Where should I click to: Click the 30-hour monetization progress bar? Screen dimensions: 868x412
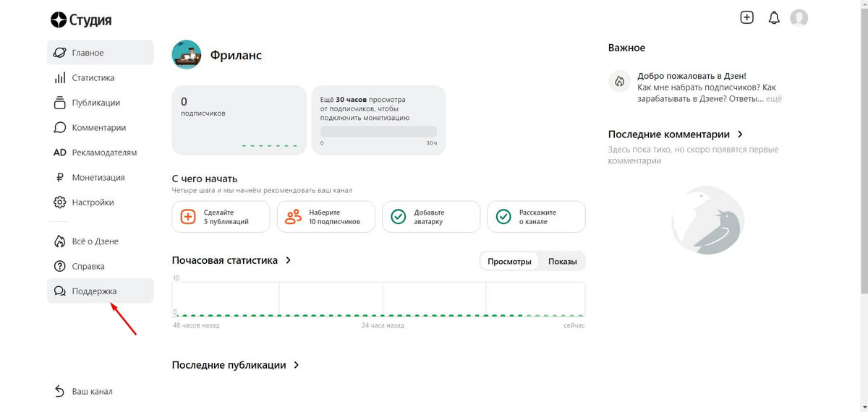pos(378,132)
